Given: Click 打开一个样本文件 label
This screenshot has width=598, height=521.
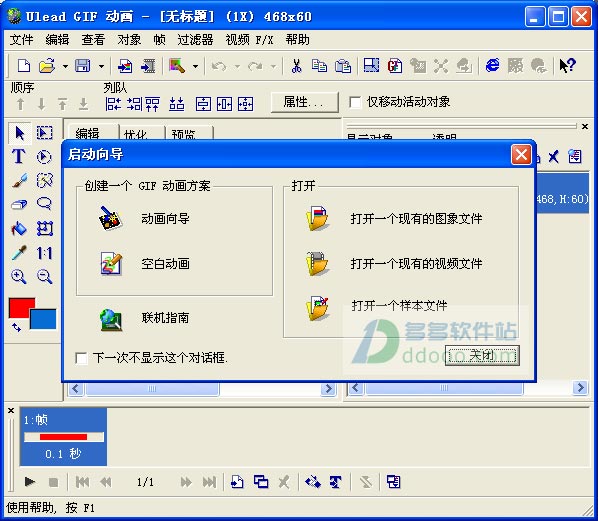Looking at the screenshot, I should point(399,306).
